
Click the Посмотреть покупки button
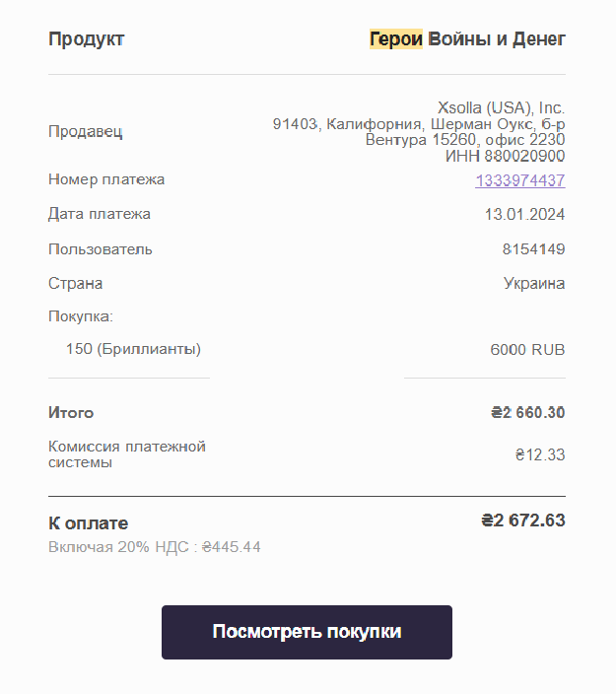point(307,632)
